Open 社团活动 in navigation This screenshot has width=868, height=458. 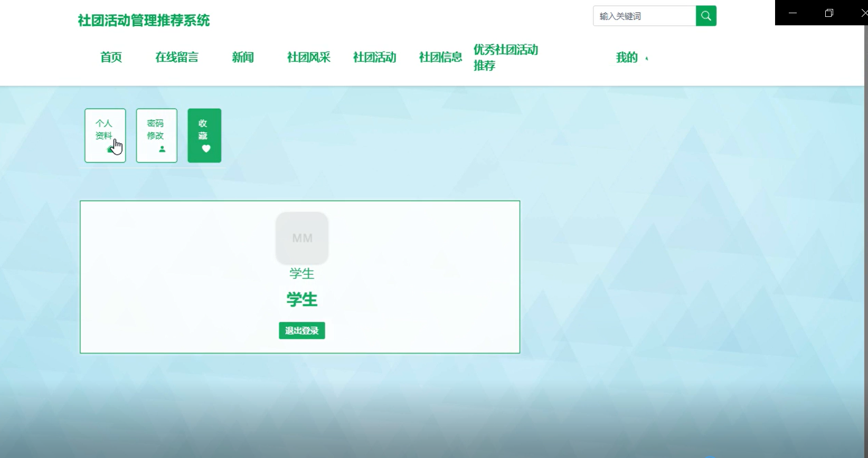[375, 57]
